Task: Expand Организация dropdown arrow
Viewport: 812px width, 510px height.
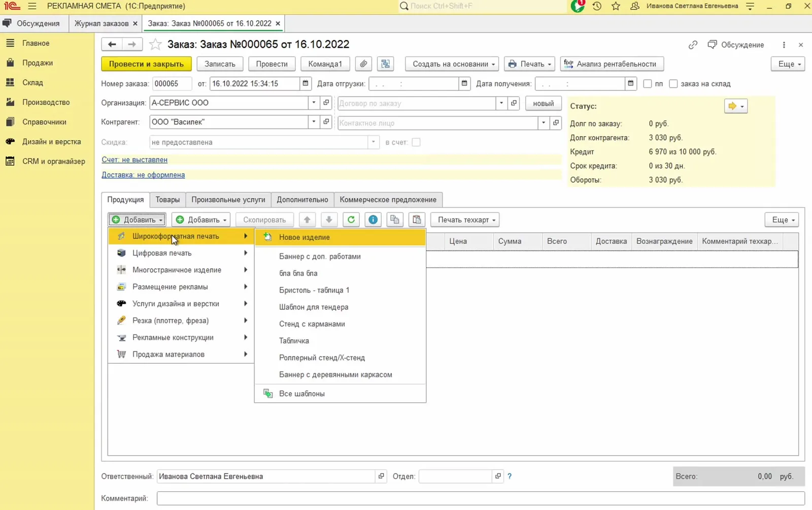Action: point(314,103)
